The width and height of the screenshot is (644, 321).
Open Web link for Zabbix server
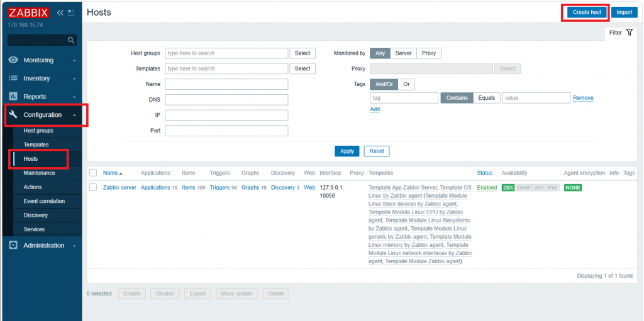tap(309, 188)
